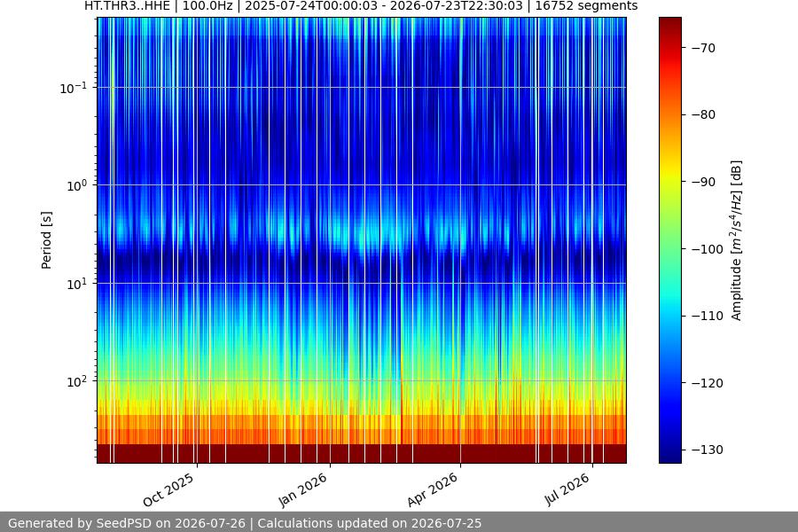Click the 'Jan 2026' x-axis tick label

(302, 489)
